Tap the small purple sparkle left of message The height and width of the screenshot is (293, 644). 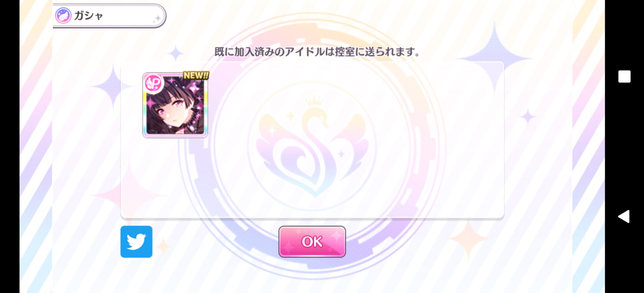175,53
